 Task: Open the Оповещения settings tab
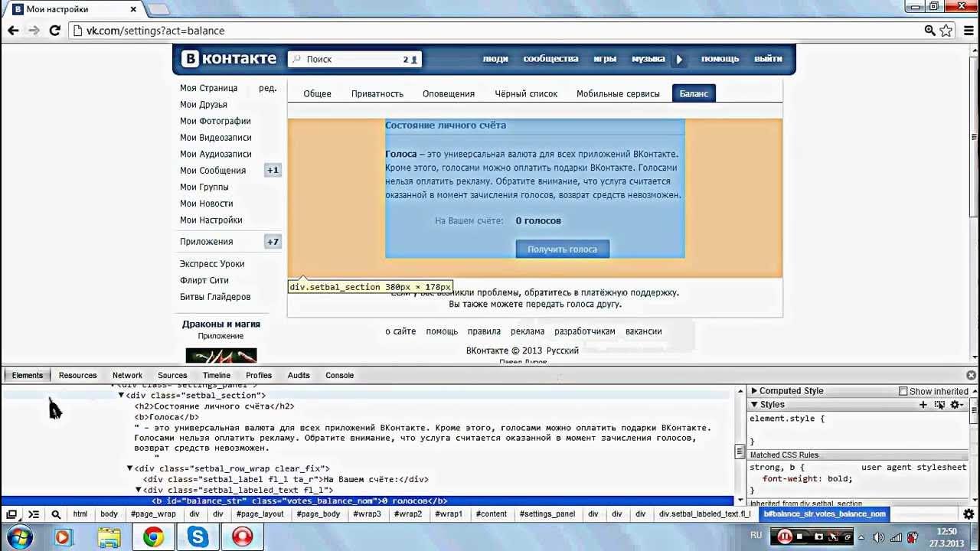(449, 93)
